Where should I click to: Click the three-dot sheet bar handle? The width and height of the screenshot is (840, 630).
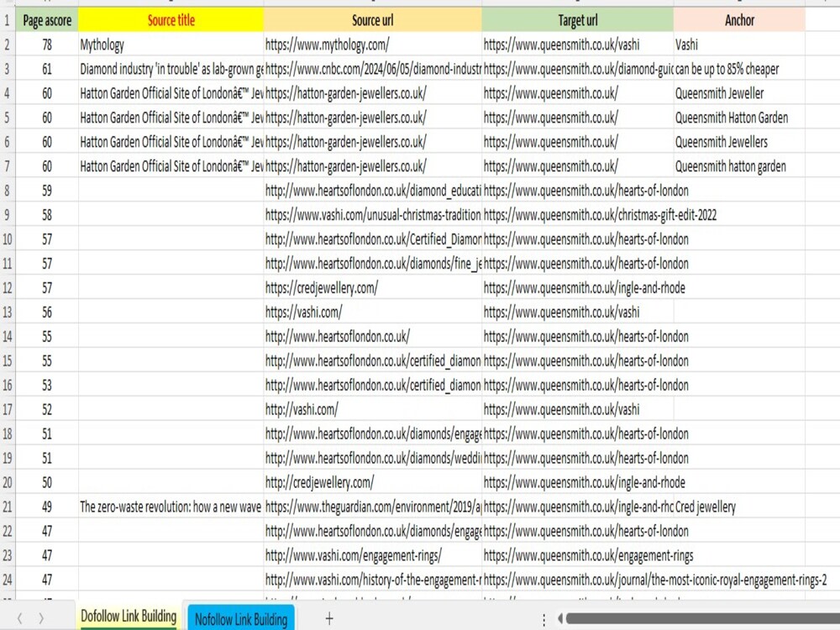tap(543, 619)
